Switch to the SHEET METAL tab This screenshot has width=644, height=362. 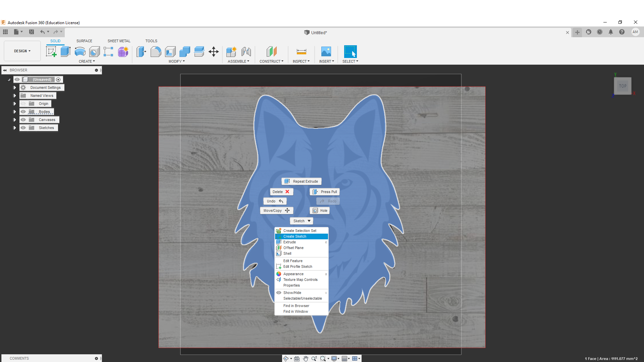[x=119, y=41]
